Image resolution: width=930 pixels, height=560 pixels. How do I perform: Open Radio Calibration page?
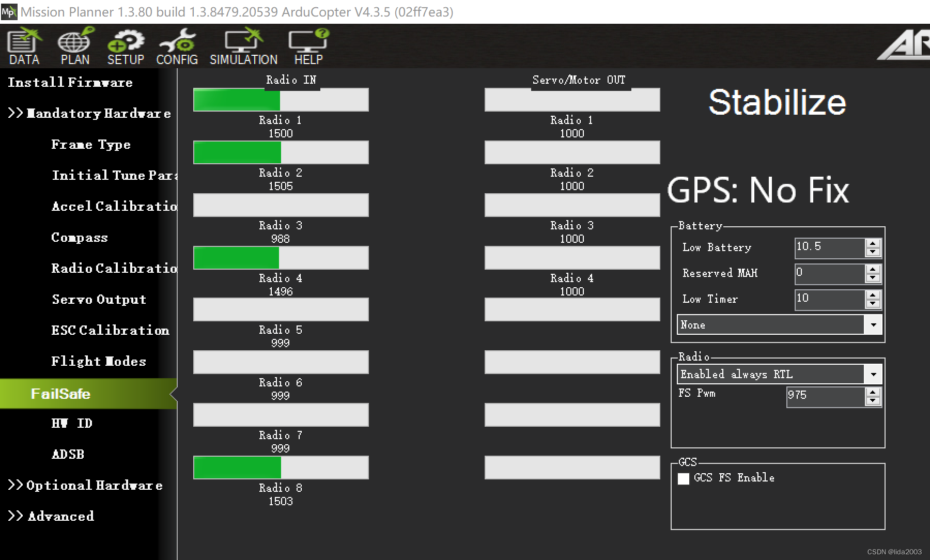coord(114,268)
